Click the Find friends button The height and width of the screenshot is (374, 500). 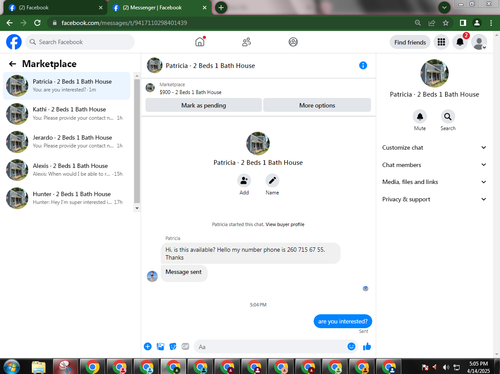click(x=410, y=42)
